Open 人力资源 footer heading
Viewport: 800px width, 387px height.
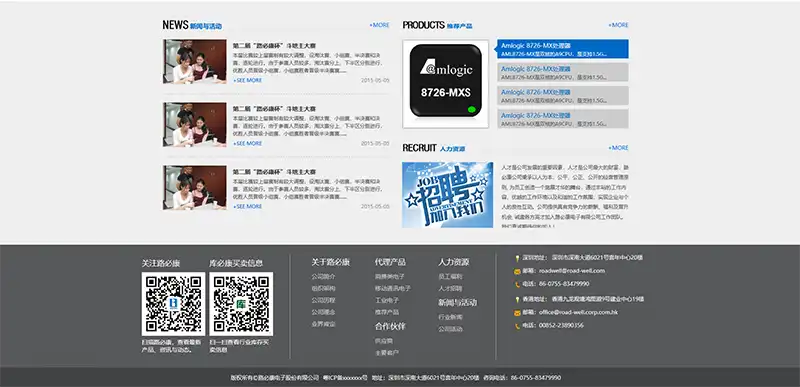pyautogui.click(x=453, y=262)
